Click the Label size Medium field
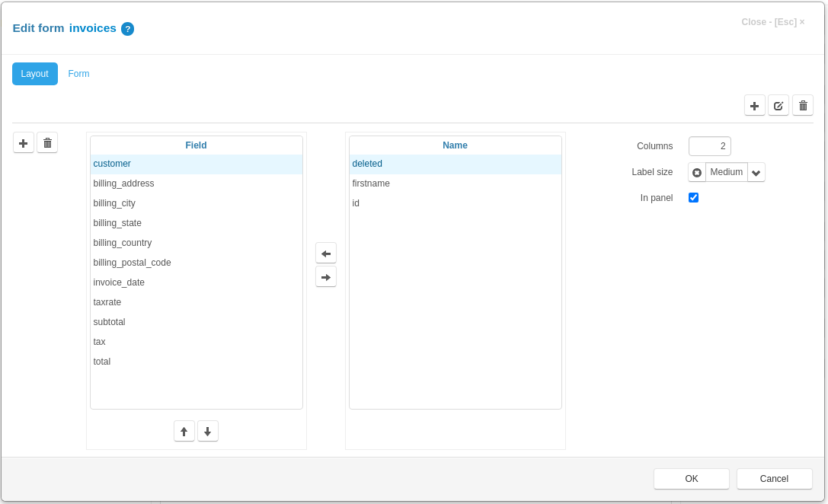The height and width of the screenshot is (504, 828). 727,172
